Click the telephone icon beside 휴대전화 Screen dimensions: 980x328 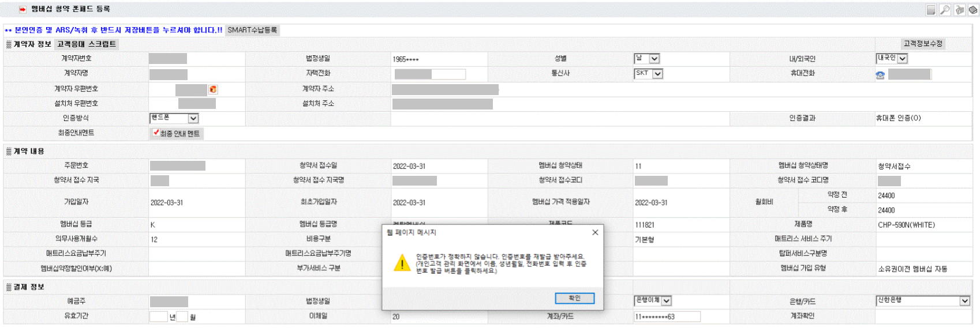coord(880,75)
